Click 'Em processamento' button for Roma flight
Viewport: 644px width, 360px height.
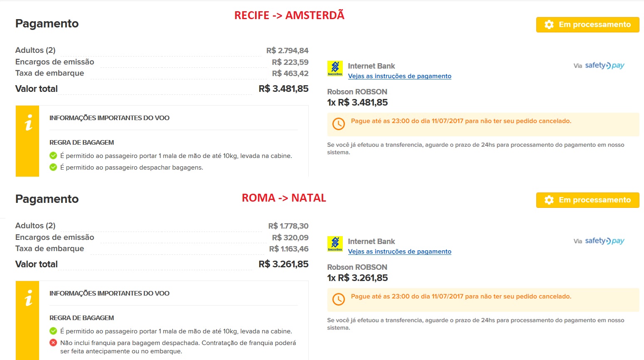click(x=587, y=200)
